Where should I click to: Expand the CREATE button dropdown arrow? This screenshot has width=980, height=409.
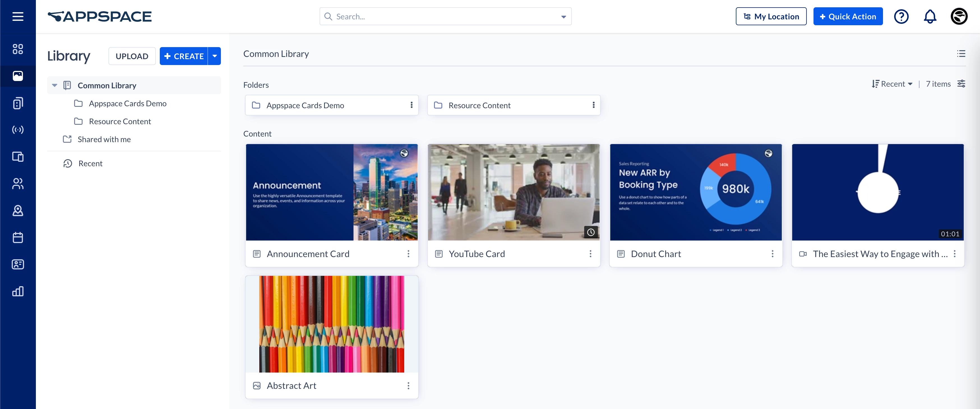point(214,56)
